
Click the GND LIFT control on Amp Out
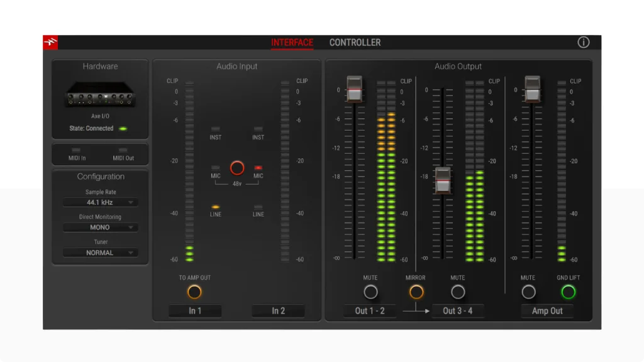pyautogui.click(x=568, y=291)
